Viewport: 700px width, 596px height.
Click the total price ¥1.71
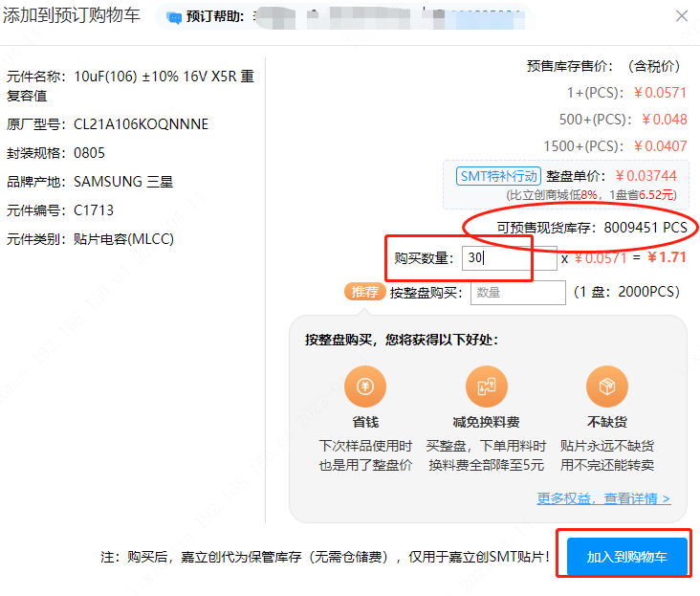coord(667,258)
